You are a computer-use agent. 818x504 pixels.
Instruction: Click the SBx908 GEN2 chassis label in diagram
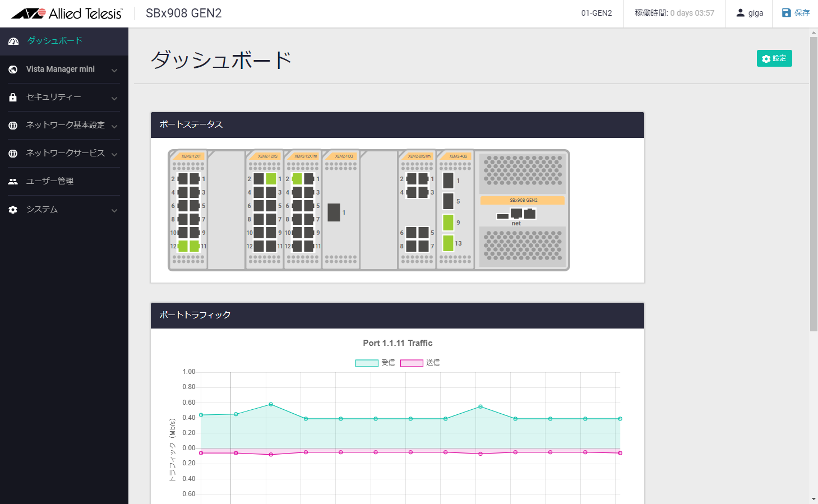click(x=523, y=200)
